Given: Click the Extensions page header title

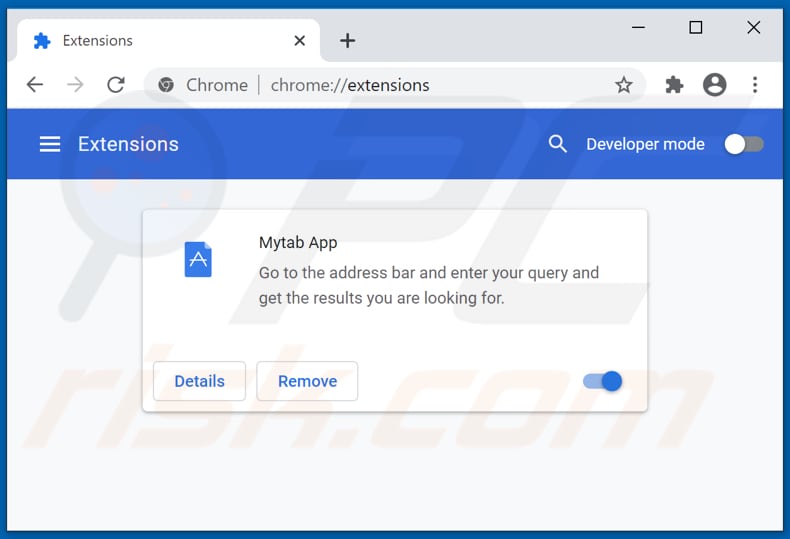Looking at the screenshot, I should (x=128, y=144).
